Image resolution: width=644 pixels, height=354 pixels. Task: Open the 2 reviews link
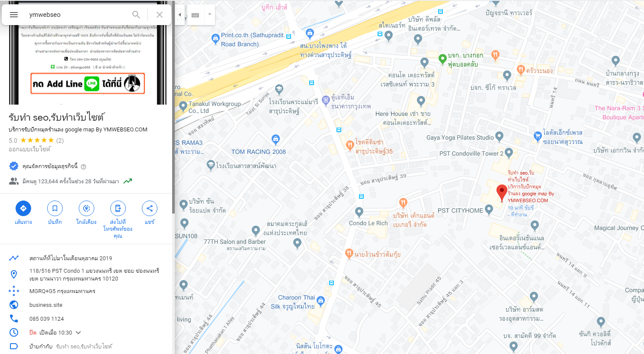[60, 140]
